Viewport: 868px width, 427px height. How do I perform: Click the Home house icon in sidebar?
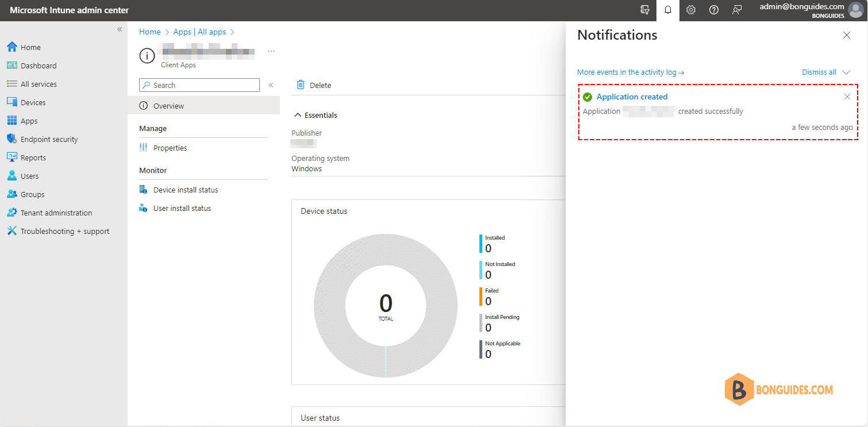tap(12, 47)
